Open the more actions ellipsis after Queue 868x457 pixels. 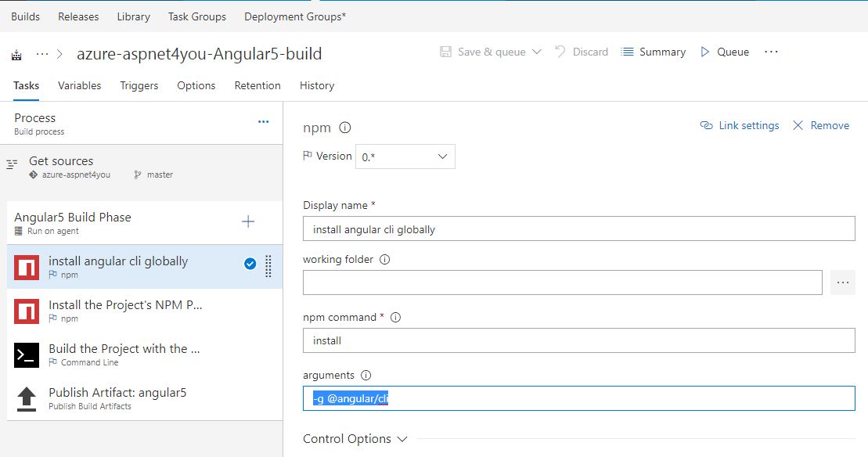point(771,52)
